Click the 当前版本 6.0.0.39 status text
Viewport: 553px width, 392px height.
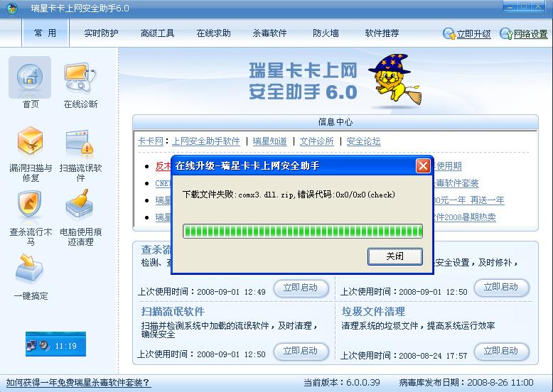[x=342, y=383]
